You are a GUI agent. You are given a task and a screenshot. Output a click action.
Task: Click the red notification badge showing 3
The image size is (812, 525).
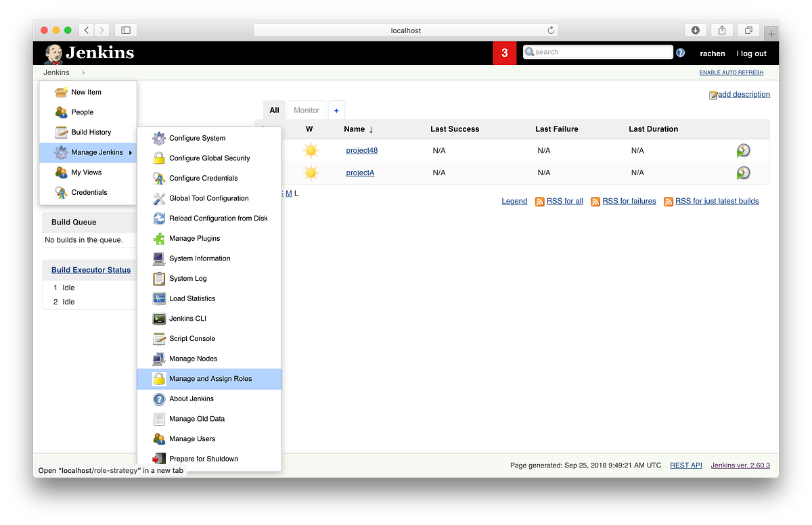point(504,53)
